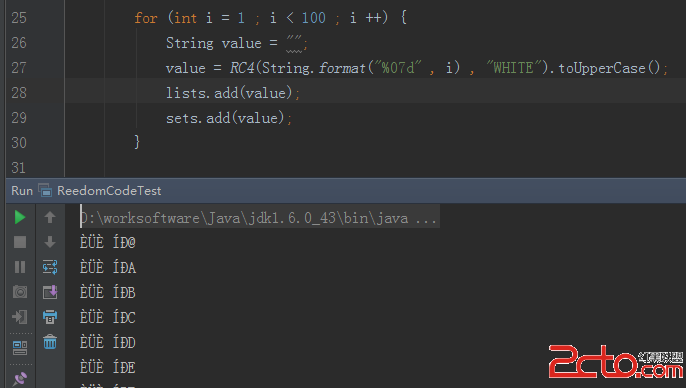Print the console output
The image size is (686, 388).
(50, 317)
